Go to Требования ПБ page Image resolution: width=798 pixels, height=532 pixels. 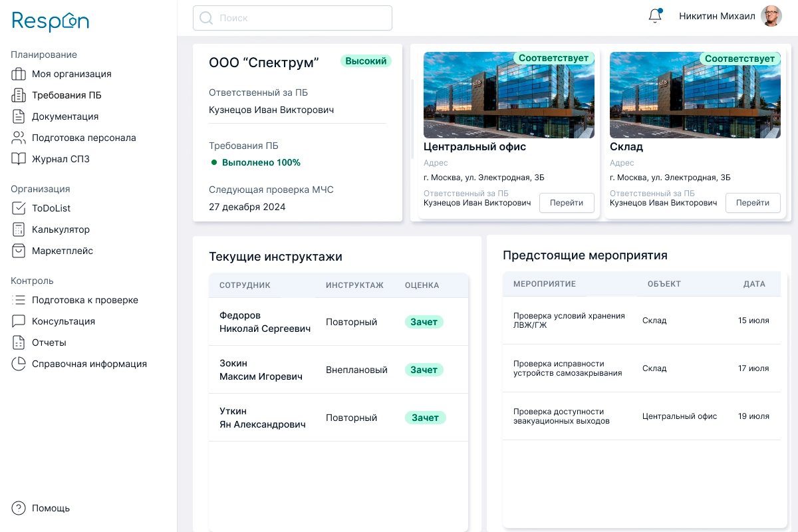(66, 95)
